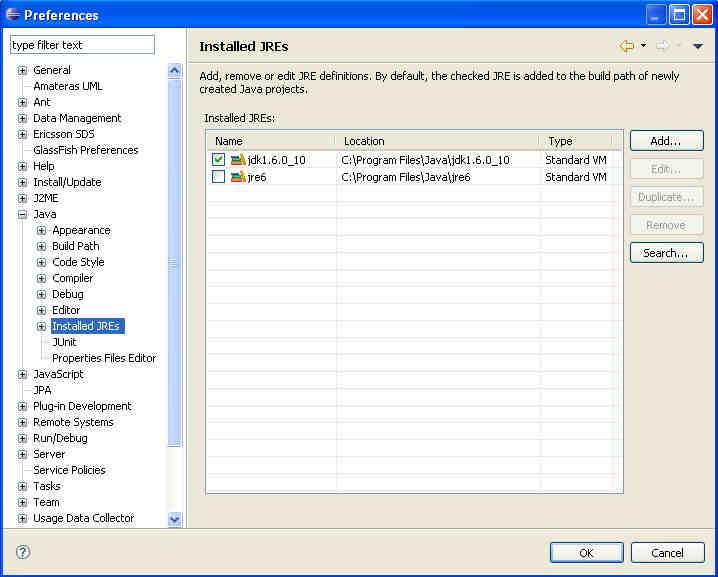Expand the Run/Debug node

[x=22, y=439]
